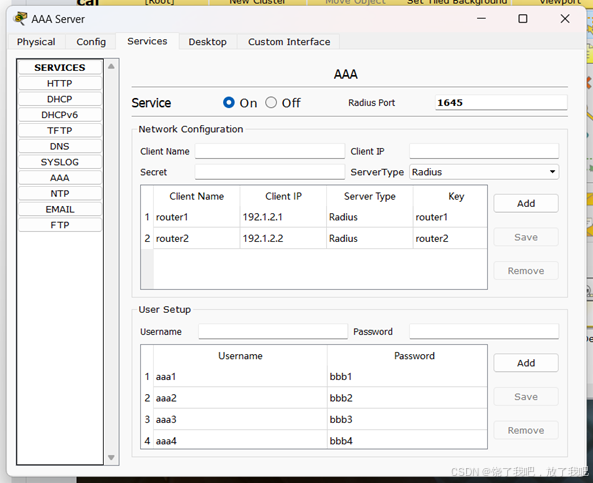Add the network client entry
593x483 pixels.
pos(526,203)
